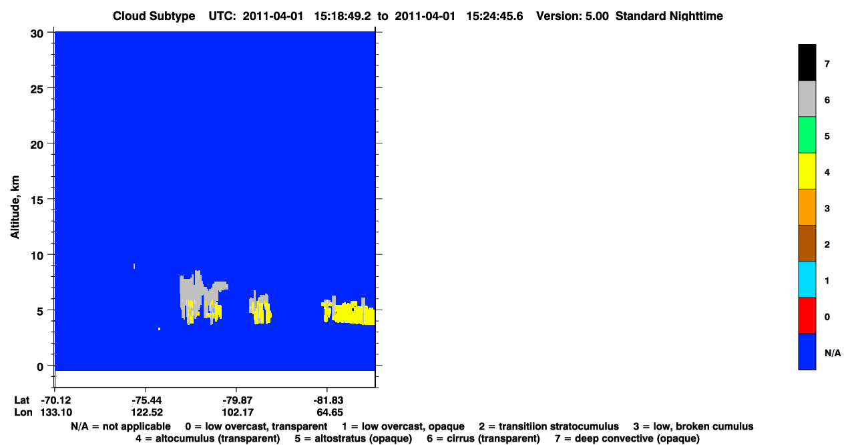868x445 pixels.
Task: Click the brown swatch labeled 2
Action: (x=807, y=243)
